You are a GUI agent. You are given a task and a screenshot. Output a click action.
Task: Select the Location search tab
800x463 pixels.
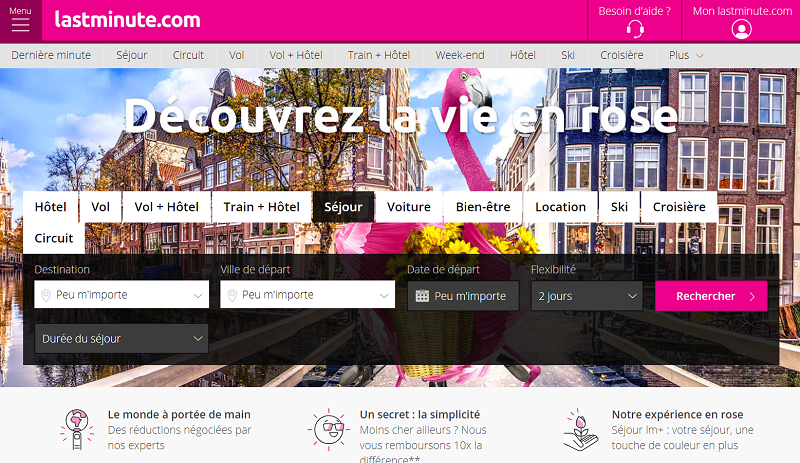click(560, 207)
